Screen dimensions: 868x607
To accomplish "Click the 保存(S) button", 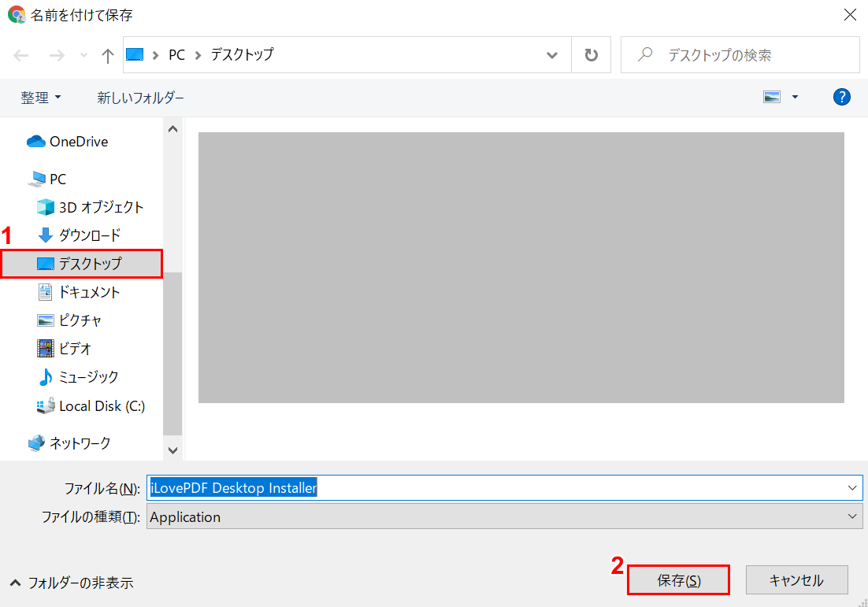I will click(678, 580).
